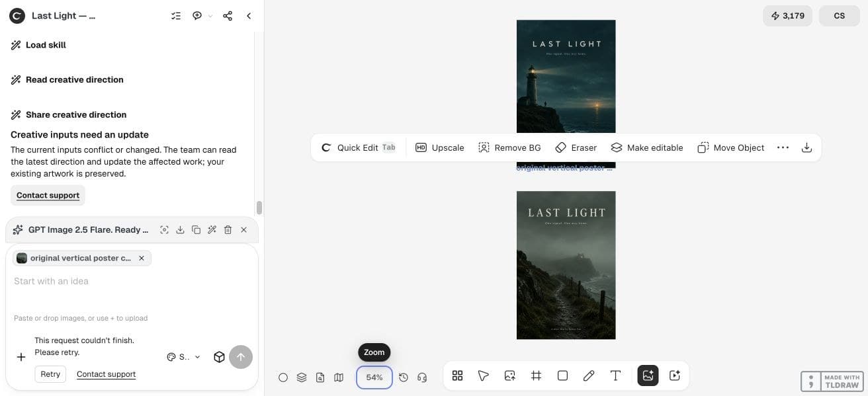Expand the comment options dropdown
This screenshot has width=868, height=396.
tap(210, 16)
